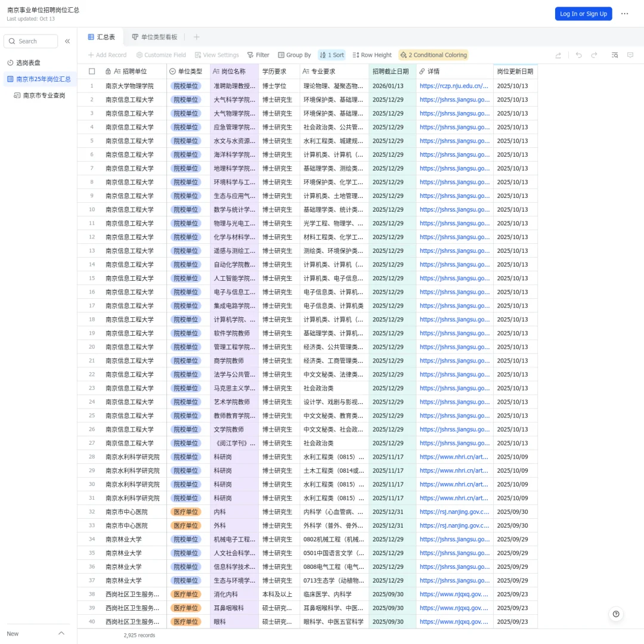Open the help question mark icon
This screenshot has width=644, height=644.
pyautogui.click(x=615, y=614)
